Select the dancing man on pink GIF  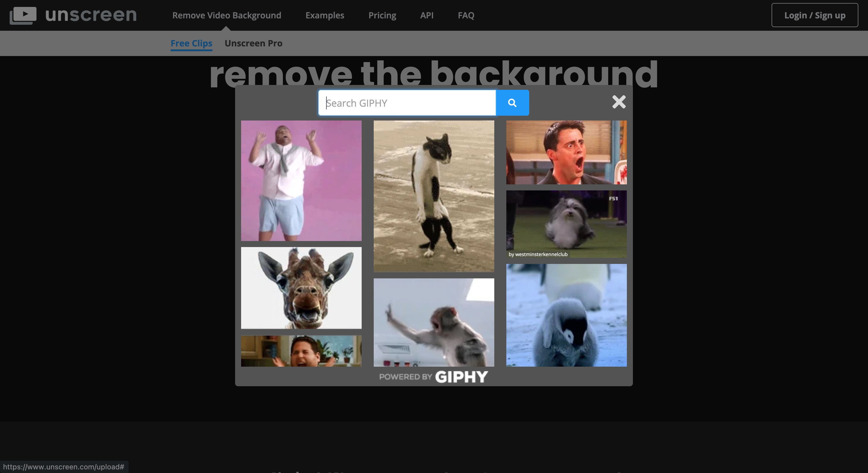coord(301,180)
